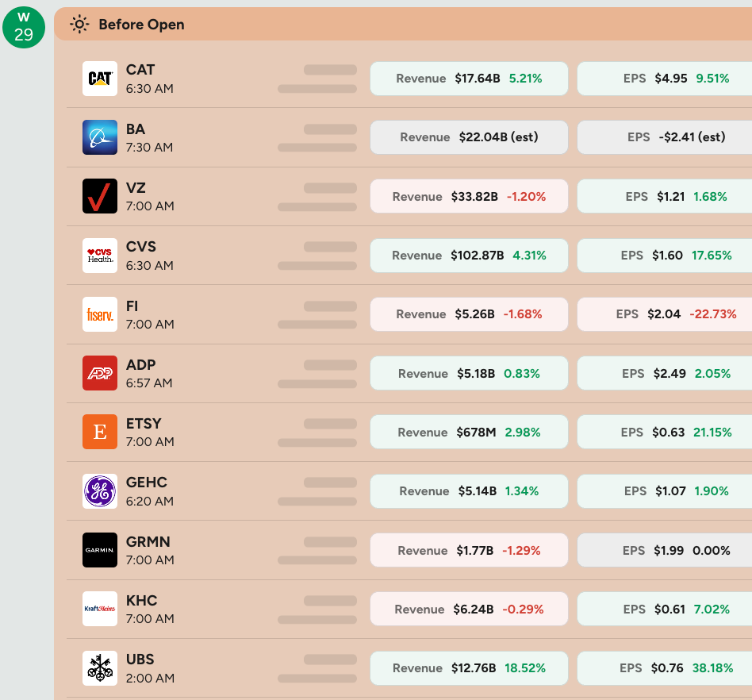Open the Kraft Heinz logo

100,609
